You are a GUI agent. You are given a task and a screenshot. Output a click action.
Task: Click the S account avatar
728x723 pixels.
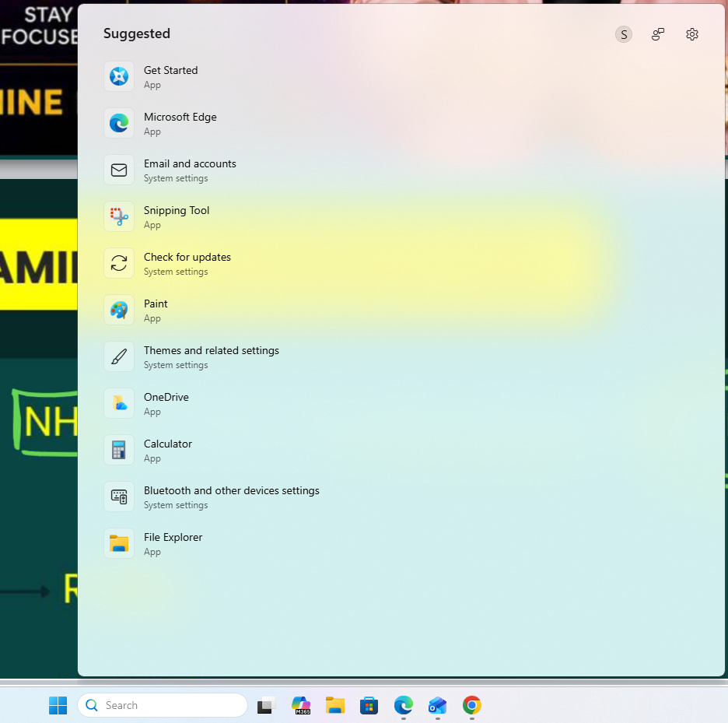coord(624,34)
